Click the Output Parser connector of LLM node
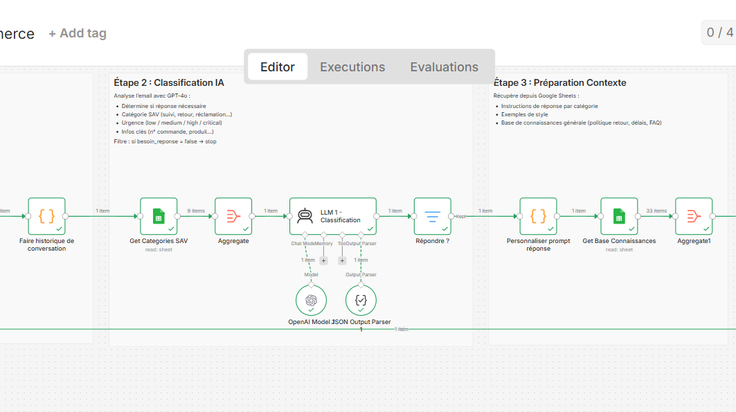This screenshot has height=412, width=736. pyautogui.click(x=360, y=235)
